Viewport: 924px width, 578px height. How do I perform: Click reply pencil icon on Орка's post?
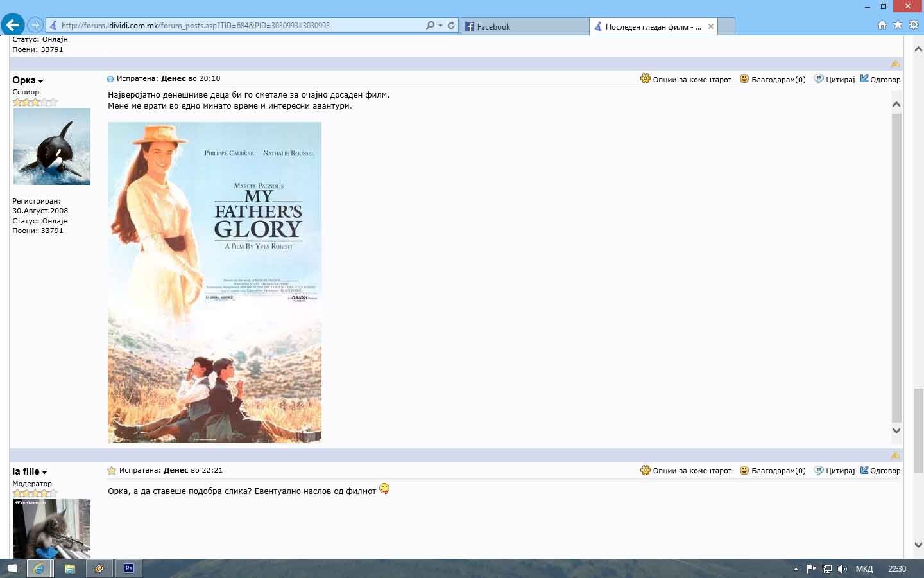coord(864,78)
